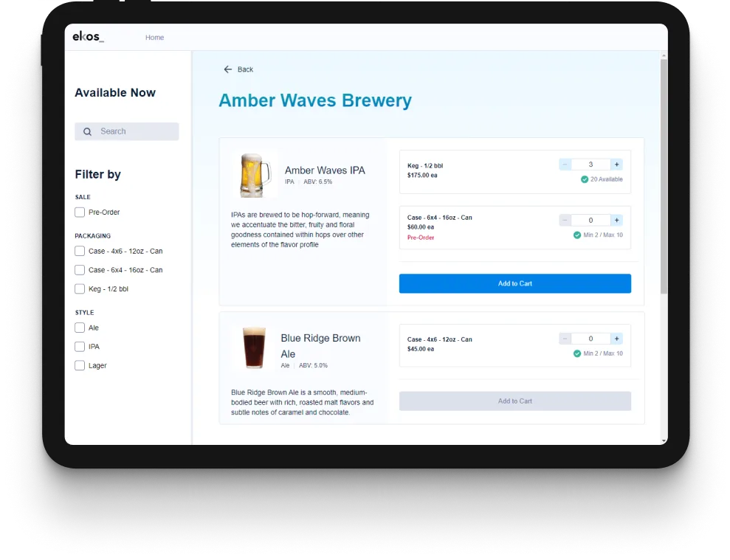Viewport: 730px width, 560px height.
Task: Click the Case 4x6 12oz quantity field
Action: (590, 339)
